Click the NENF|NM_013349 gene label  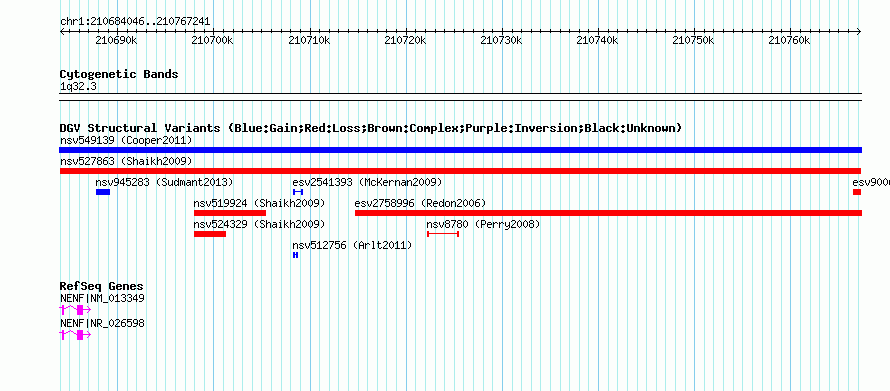[x=102, y=298]
